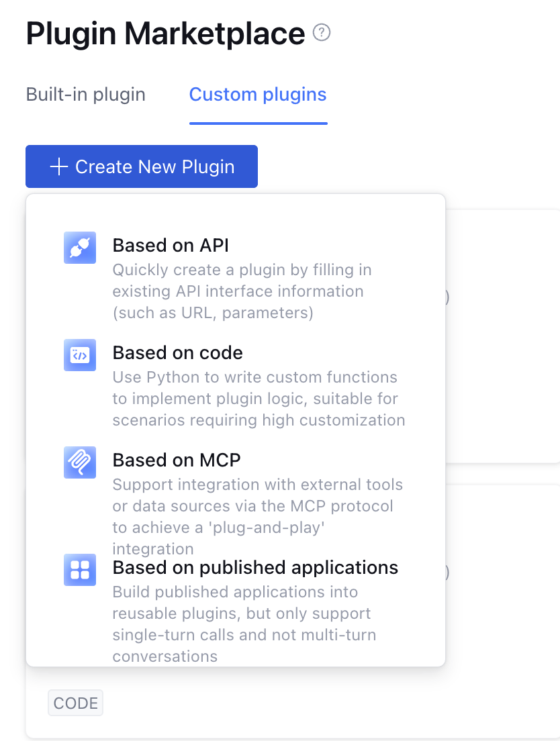The image size is (560, 741).
Task: Select the Custom plugins tab
Action: pos(258,95)
